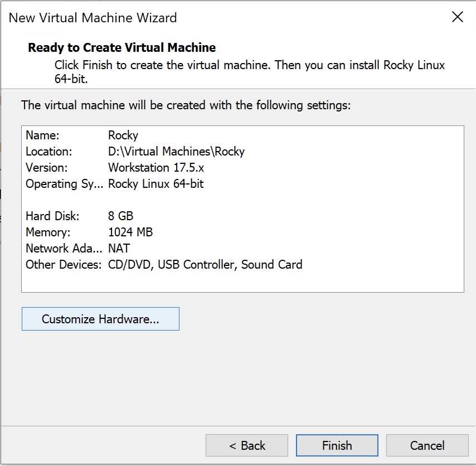Screen dimensions: 476x466
Task: Click the Ready to Create Virtual Machine heading
Action: pyautogui.click(x=122, y=47)
